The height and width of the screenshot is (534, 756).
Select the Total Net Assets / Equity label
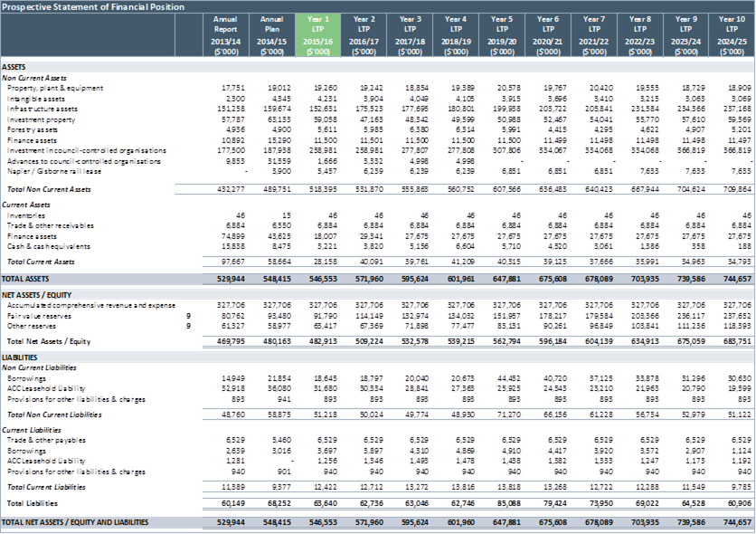[x=49, y=341]
